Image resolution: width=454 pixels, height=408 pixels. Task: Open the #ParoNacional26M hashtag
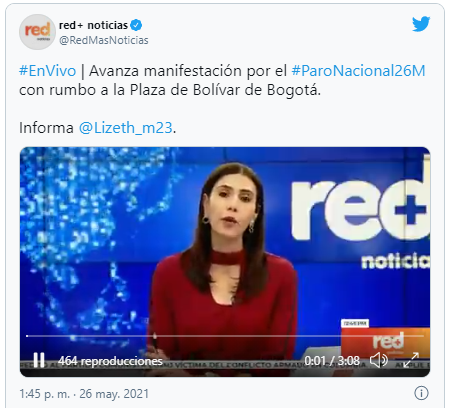click(358, 71)
